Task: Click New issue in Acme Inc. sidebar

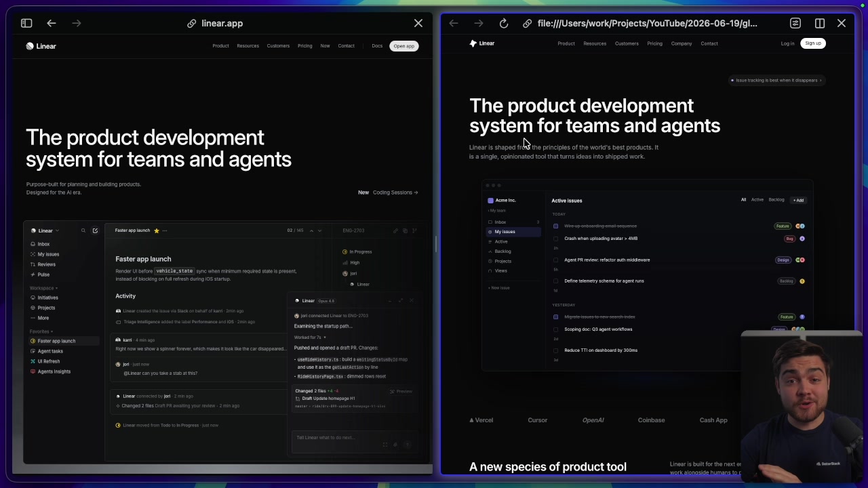Action: (499, 288)
